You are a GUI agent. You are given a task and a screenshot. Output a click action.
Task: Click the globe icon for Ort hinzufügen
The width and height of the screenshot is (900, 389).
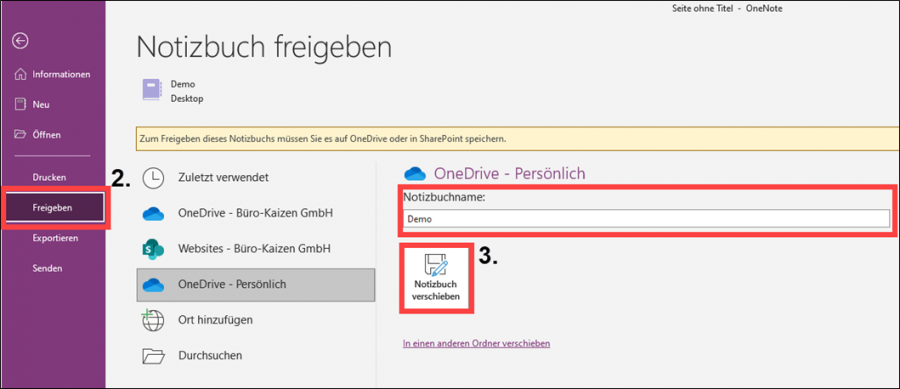coord(153,320)
